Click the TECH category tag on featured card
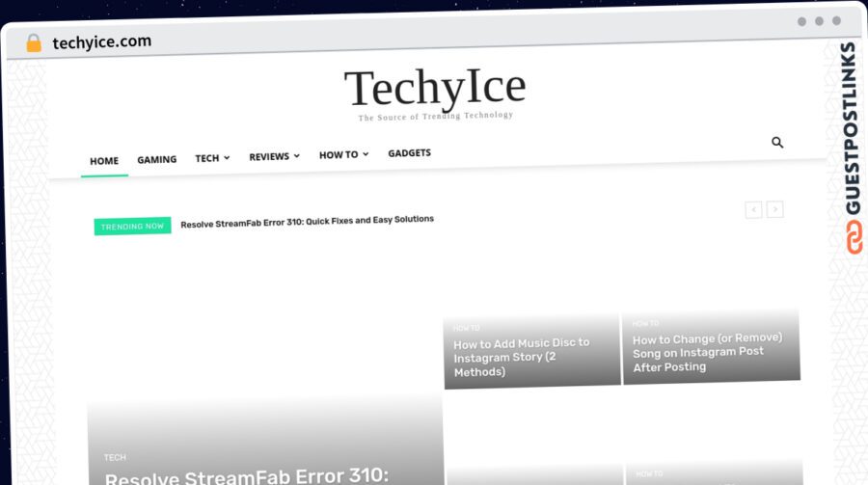This screenshot has width=868, height=485. (115, 457)
